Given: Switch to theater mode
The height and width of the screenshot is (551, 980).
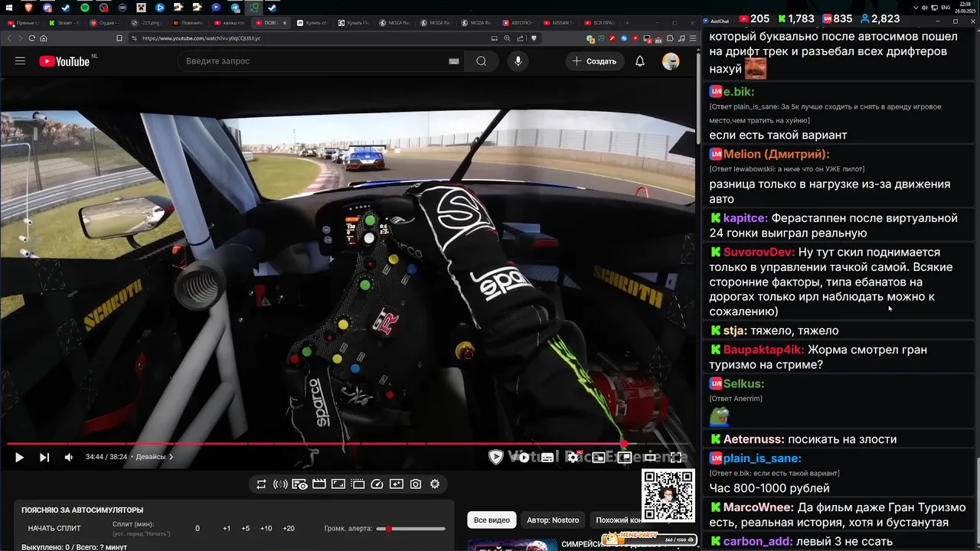Looking at the screenshot, I should tap(650, 458).
